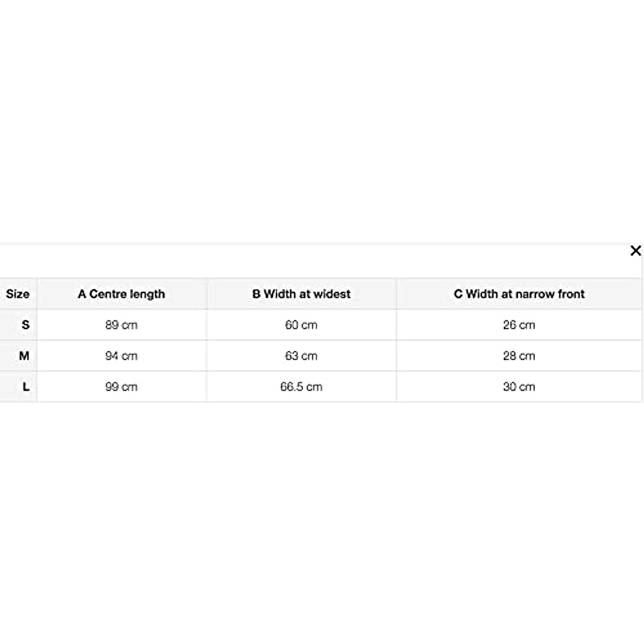Select the size L row label
Viewport: 644px width, 644px height.
26,387
